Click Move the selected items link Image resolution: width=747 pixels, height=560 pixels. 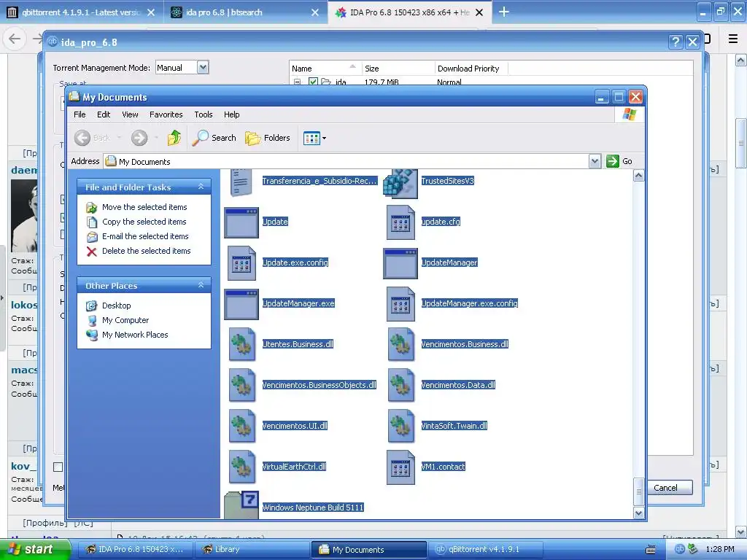click(144, 207)
